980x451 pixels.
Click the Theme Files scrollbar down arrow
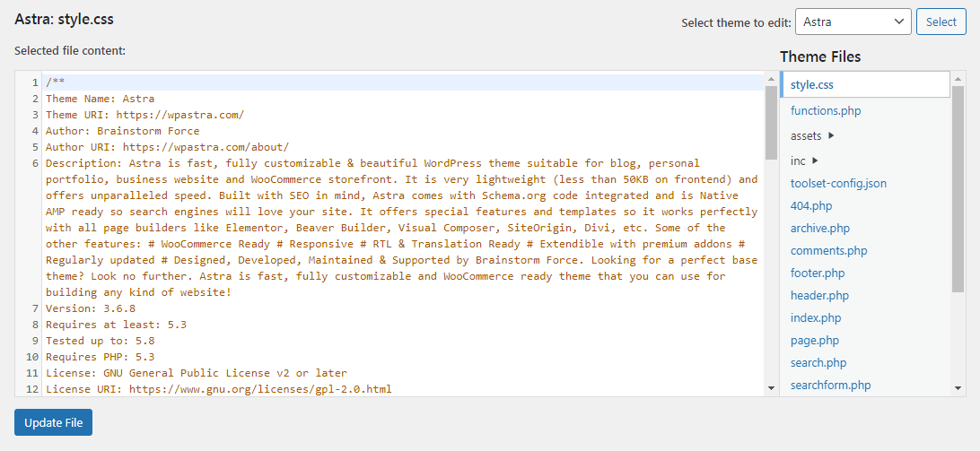[958, 388]
